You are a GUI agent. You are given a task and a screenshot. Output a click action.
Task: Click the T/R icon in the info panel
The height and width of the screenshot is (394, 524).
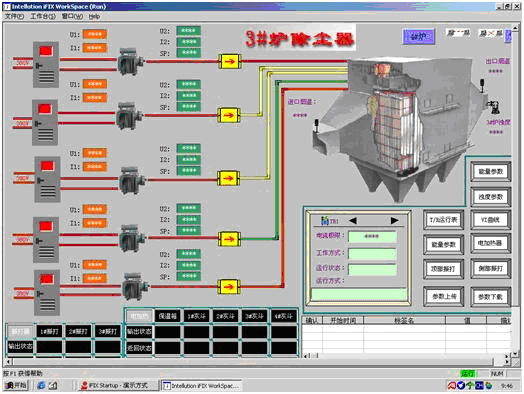[324, 220]
